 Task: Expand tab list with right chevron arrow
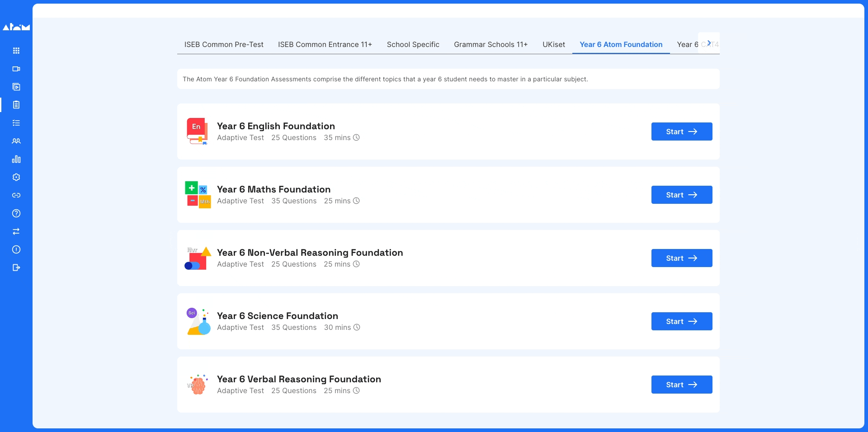tap(709, 43)
